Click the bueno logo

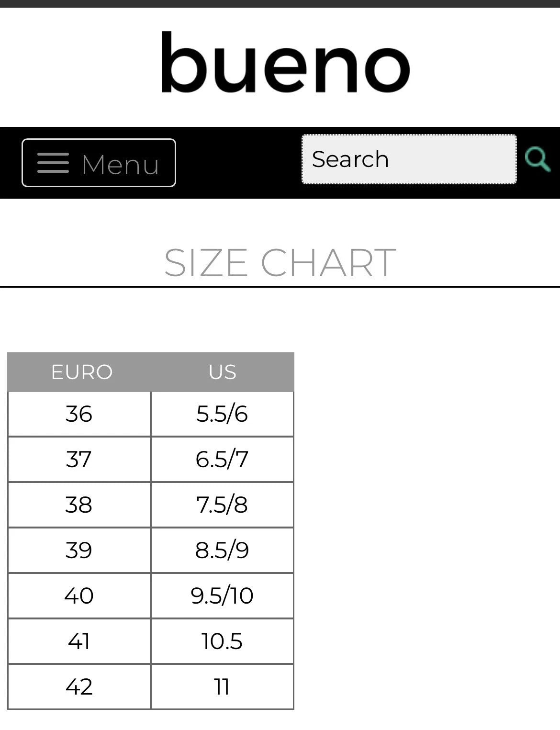pyautogui.click(x=285, y=63)
